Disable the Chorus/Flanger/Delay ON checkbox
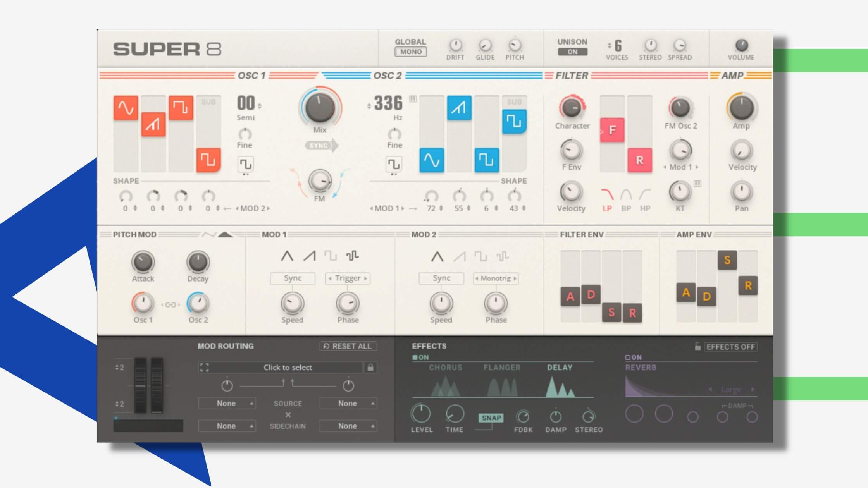 415,357
